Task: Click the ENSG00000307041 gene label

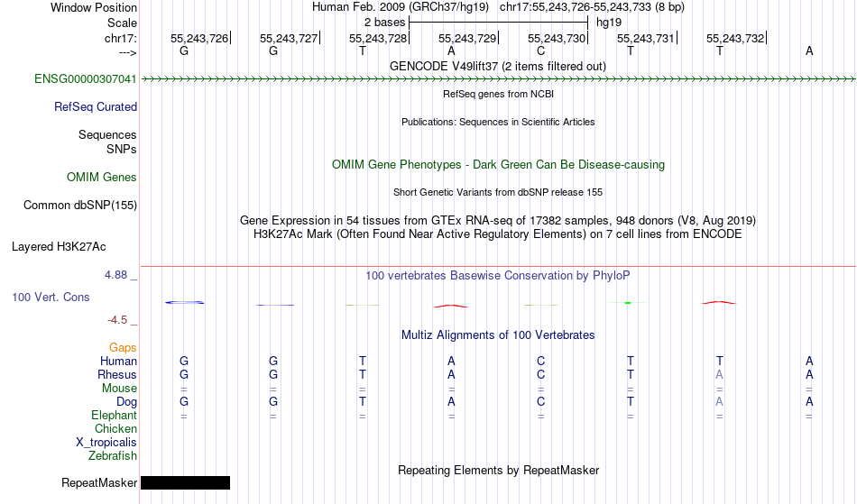Action: pyautogui.click(x=86, y=79)
